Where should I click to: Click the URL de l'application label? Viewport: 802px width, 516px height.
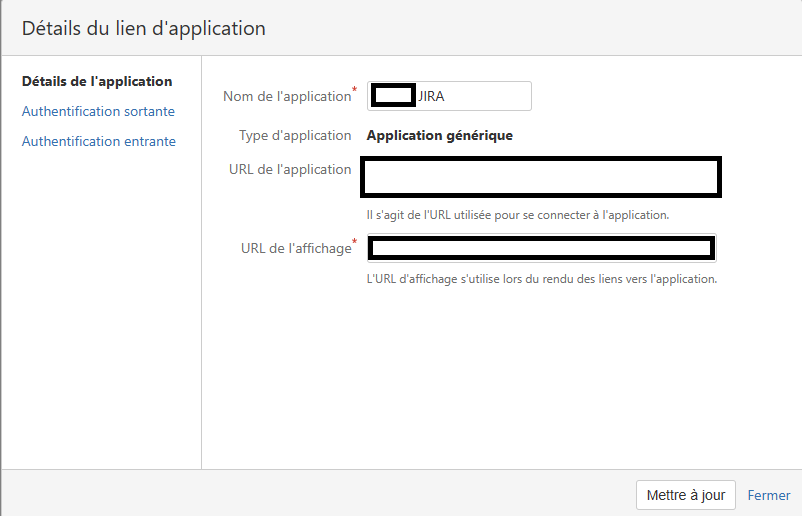pyautogui.click(x=290, y=169)
